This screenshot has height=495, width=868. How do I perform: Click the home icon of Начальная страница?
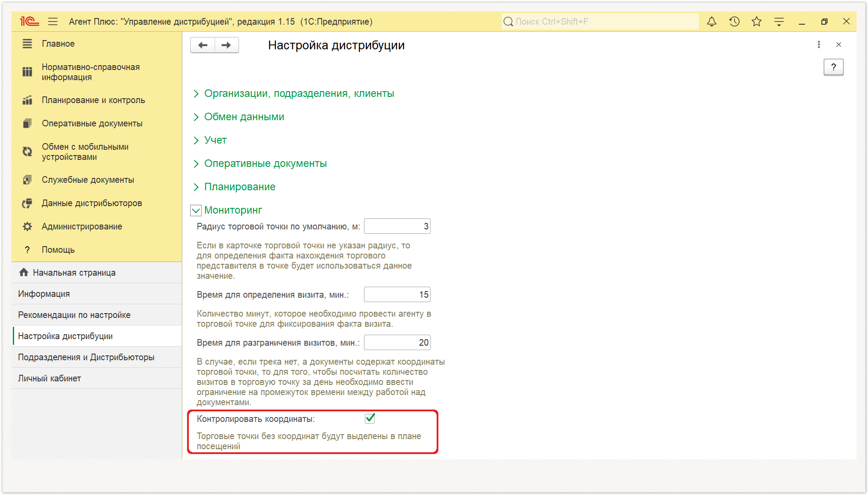coord(24,272)
